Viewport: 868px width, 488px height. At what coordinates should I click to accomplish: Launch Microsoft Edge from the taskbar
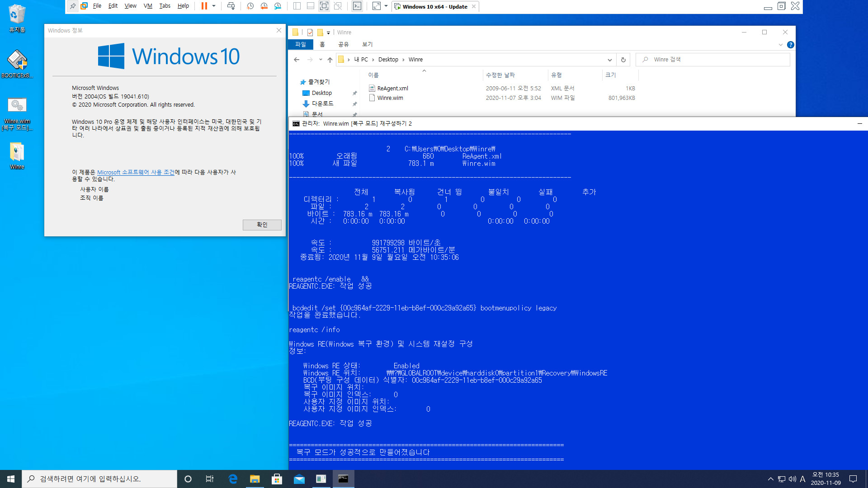(233, 479)
